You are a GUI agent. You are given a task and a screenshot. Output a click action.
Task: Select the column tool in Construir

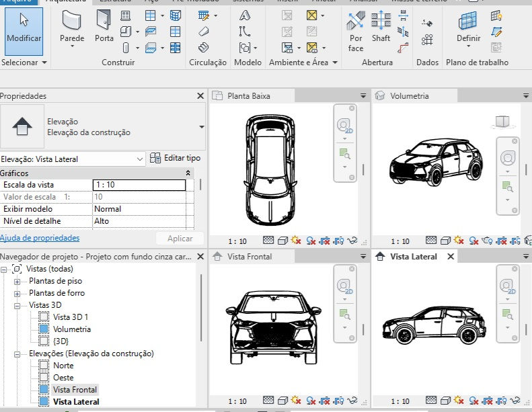pyautogui.click(x=126, y=48)
